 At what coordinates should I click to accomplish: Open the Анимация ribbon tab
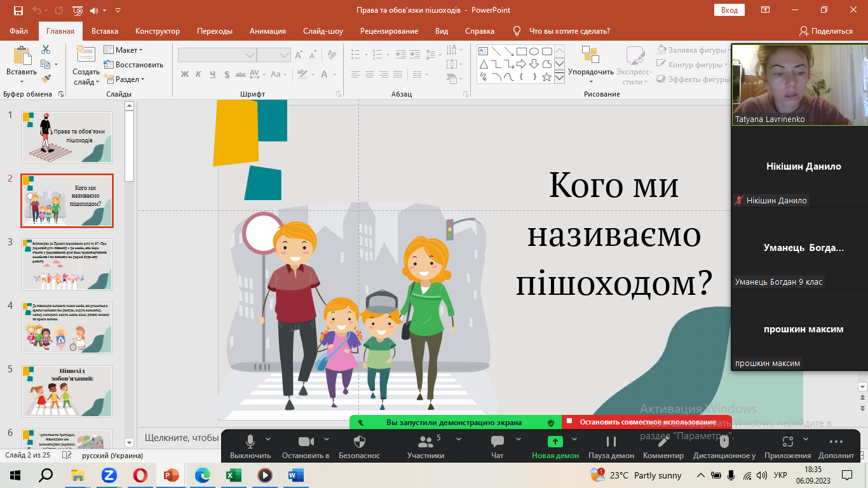tap(268, 31)
